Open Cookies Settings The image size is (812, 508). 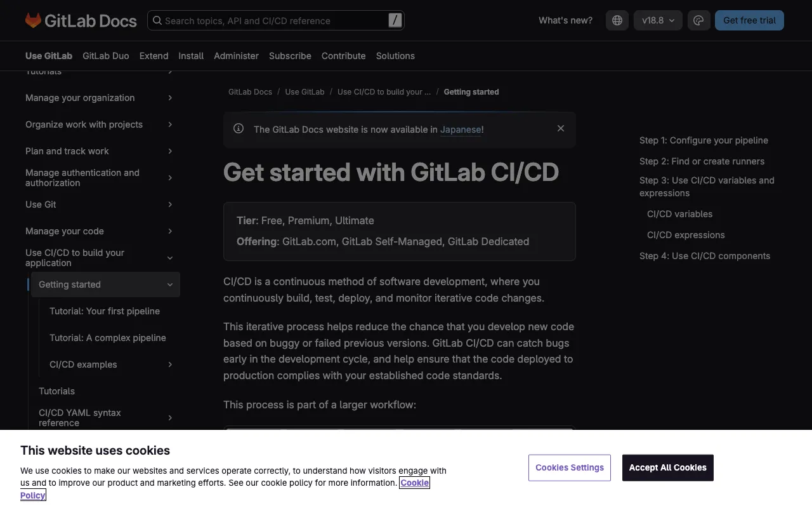pyautogui.click(x=569, y=467)
